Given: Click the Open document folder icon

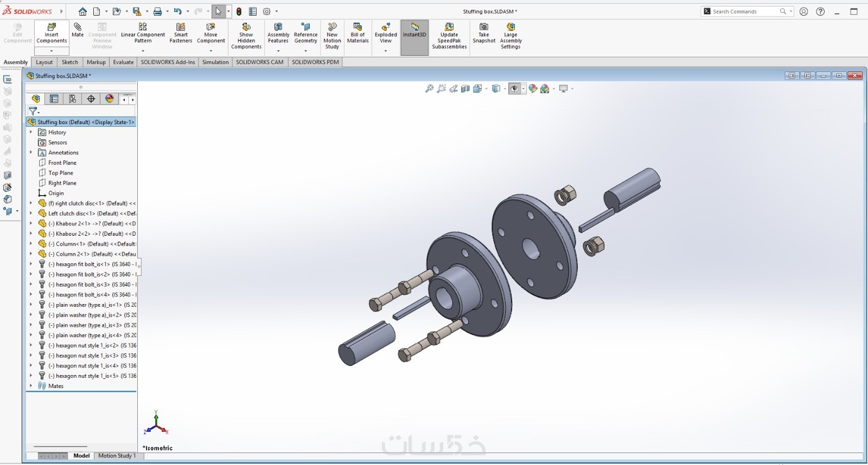Looking at the screenshot, I should [116, 11].
